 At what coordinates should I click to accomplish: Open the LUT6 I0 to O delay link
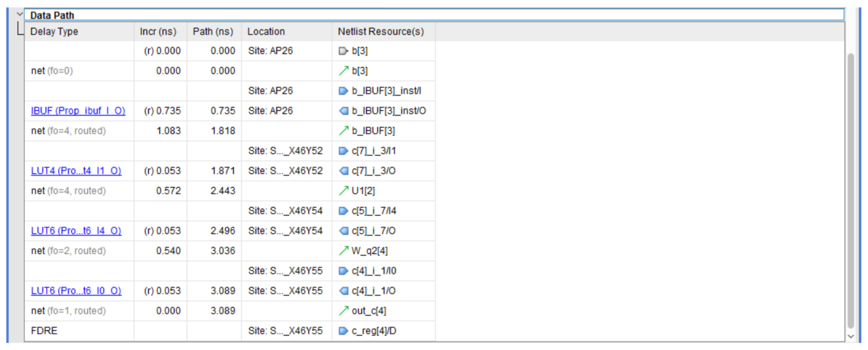tap(76, 291)
